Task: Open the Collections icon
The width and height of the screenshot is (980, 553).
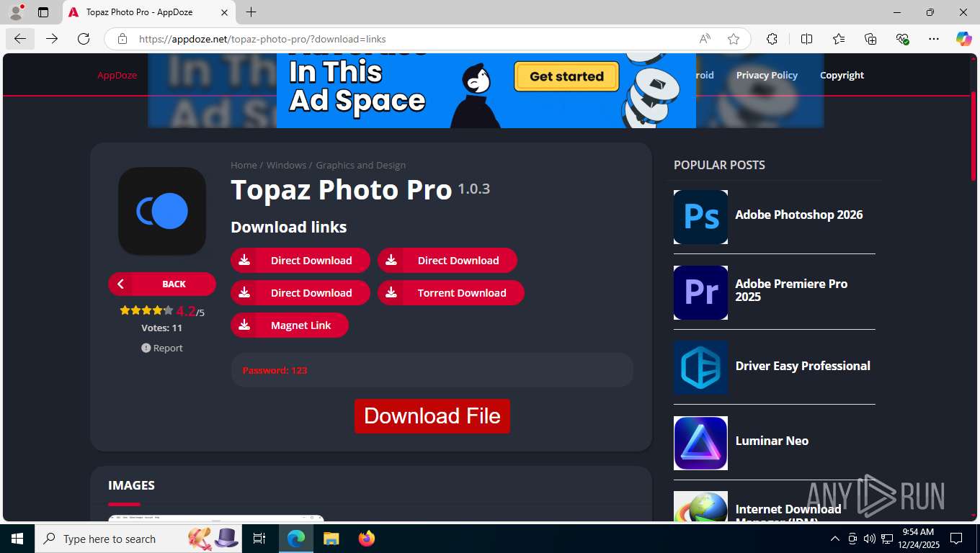Action: tap(870, 39)
